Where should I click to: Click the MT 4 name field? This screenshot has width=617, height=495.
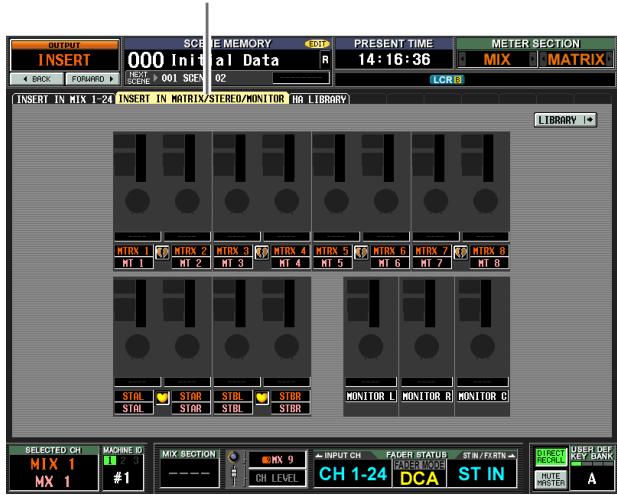pyautogui.click(x=290, y=263)
